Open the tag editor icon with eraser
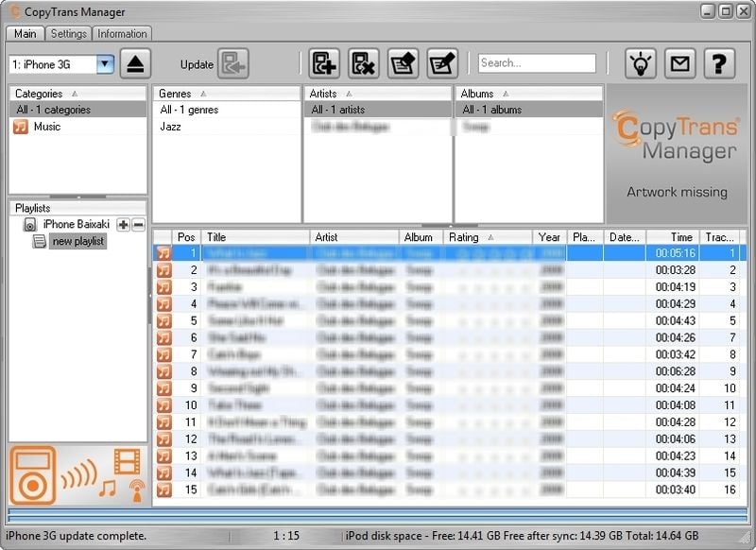 point(404,63)
